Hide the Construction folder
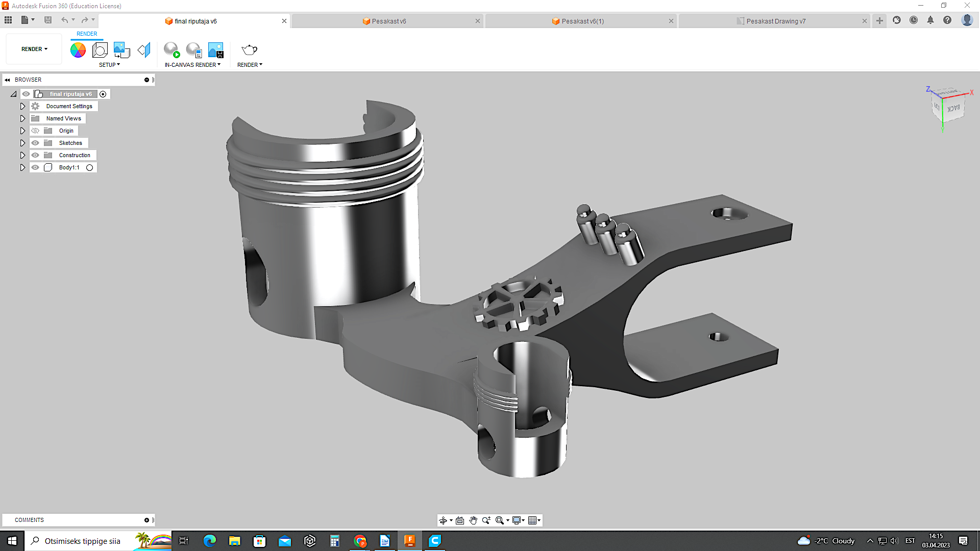This screenshot has width=980, height=551. [x=35, y=155]
